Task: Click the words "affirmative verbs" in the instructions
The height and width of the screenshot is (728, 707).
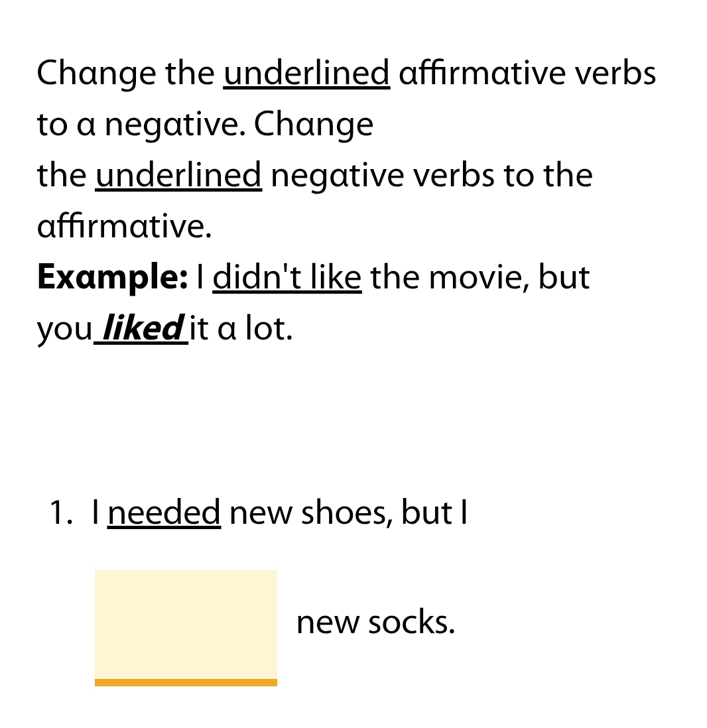Action: point(528,73)
